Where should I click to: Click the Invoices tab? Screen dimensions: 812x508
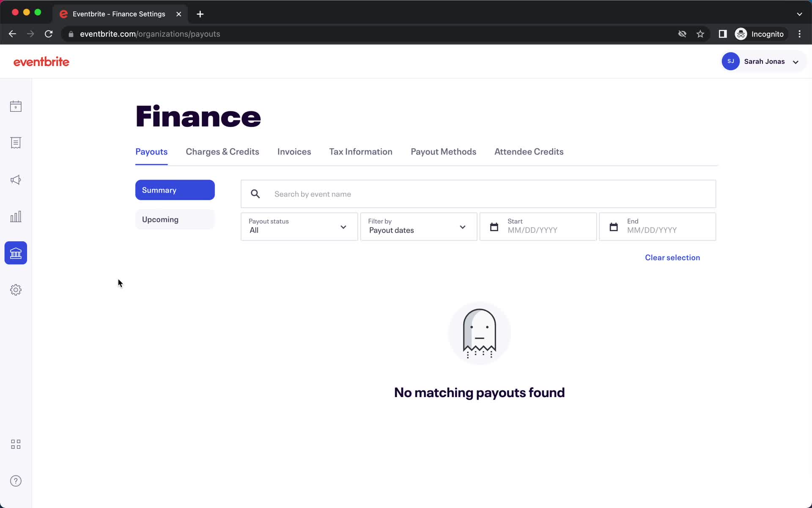pos(295,152)
